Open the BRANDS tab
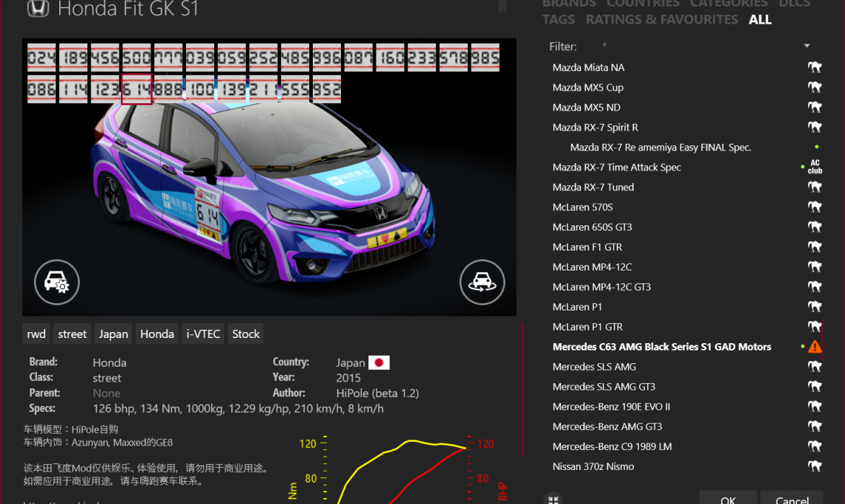 [569, 3]
